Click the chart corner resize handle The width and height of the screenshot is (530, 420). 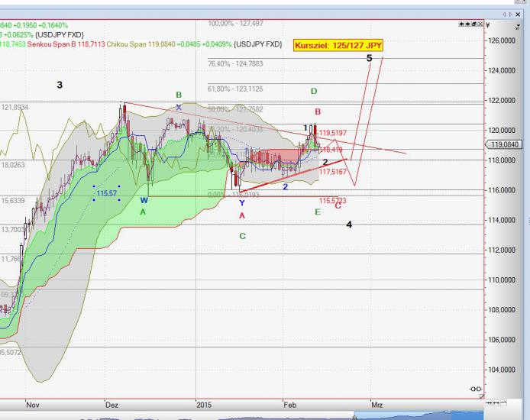click(x=481, y=396)
